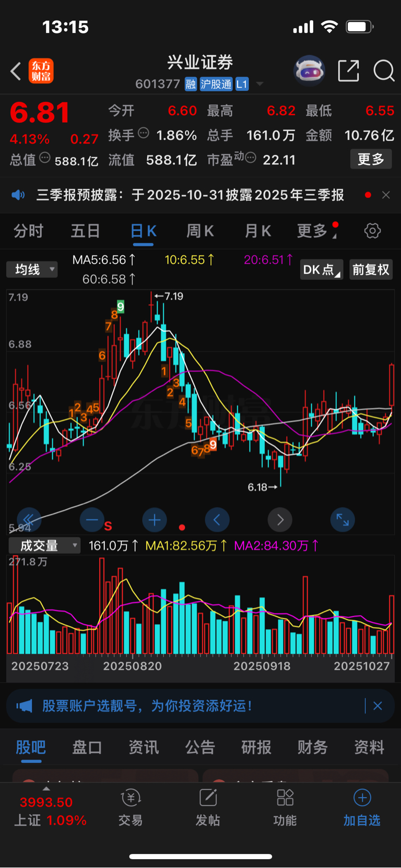Tap the 更多 quote details button
Image resolution: width=401 pixels, height=868 pixels.
pos(371,159)
